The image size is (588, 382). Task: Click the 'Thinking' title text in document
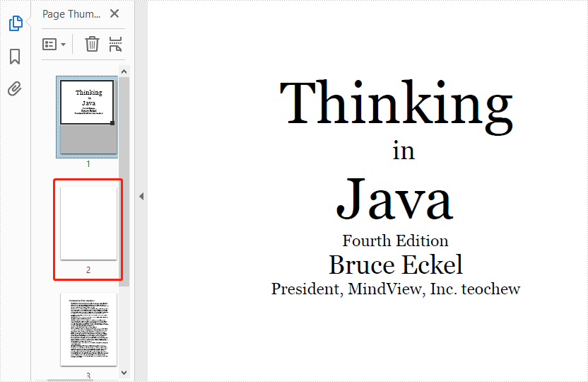coord(396,107)
